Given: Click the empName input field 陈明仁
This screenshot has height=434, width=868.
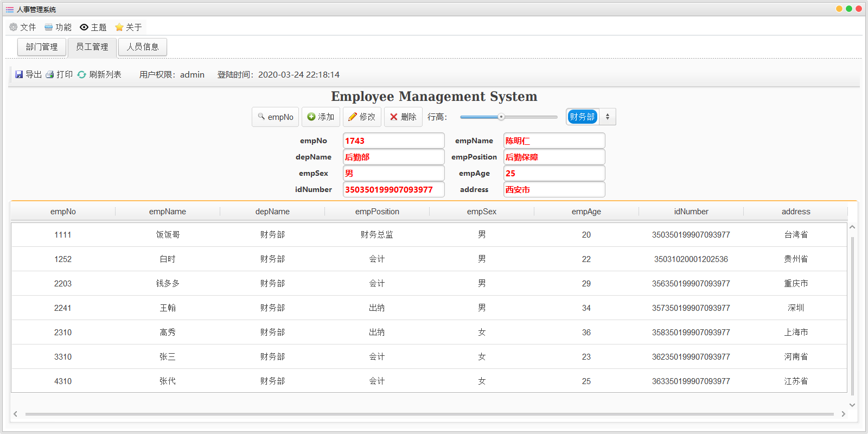Looking at the screenshot, I should tap(554, 141).
